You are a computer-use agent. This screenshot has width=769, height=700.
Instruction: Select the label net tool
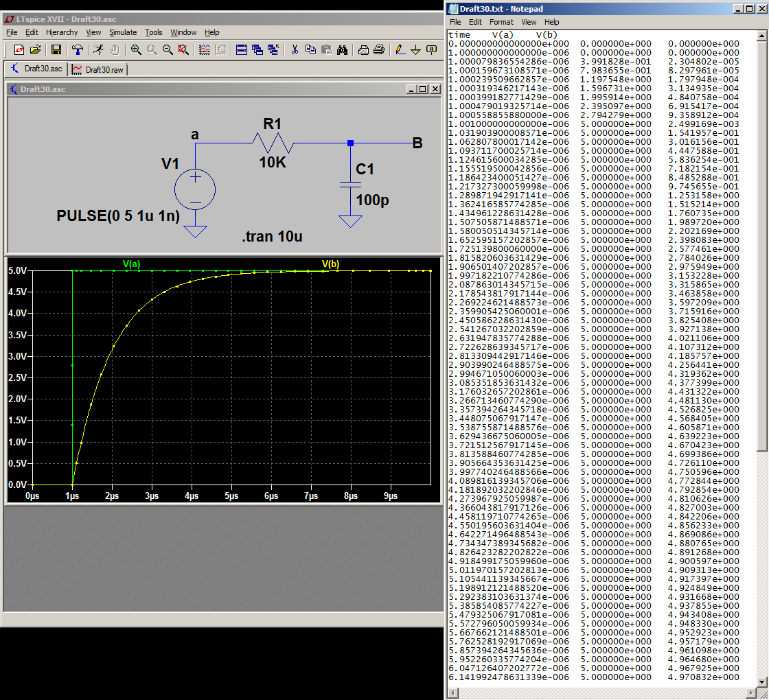coord(432,50)
